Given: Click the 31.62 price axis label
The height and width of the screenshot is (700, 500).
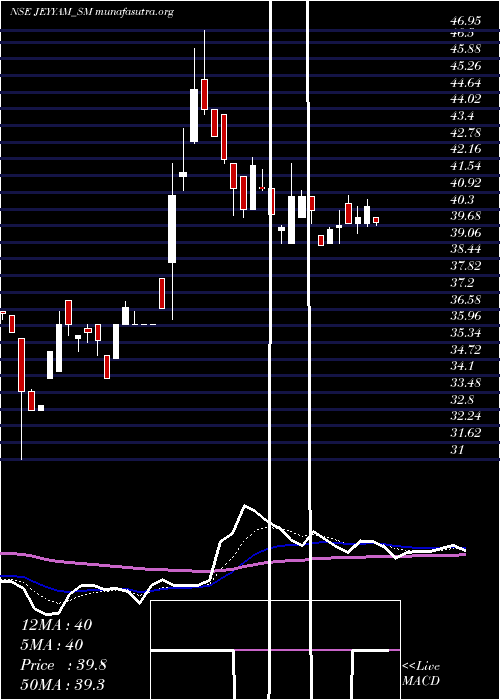Looking at the screenshot, I should [x=465, y=433].
